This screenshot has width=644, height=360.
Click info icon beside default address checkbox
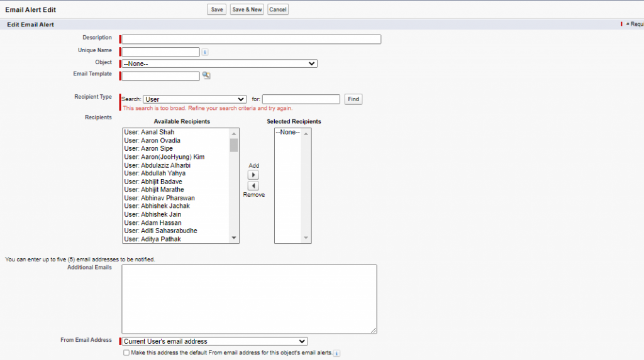tap(337, 353)
